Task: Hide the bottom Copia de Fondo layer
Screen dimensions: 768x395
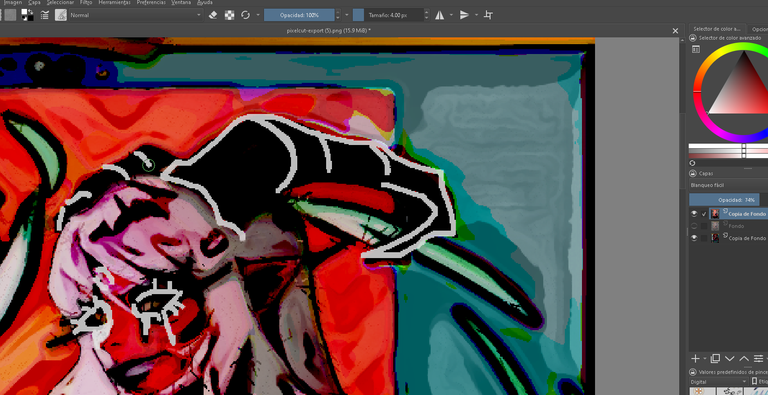Action: point(694,238)
